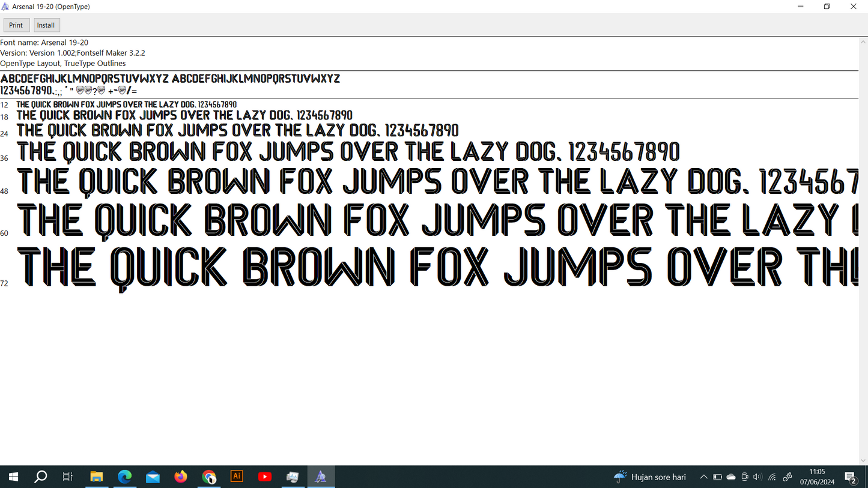Switch to Google Chrome on the taskbar
The height and width of the screenshot is (488, 868).
pos(208,477)
